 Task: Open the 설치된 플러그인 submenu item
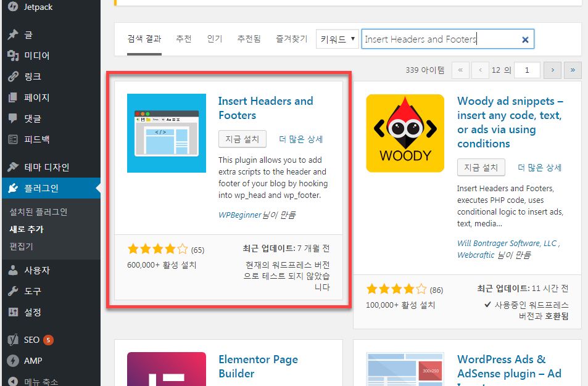(x=38, y=212)
